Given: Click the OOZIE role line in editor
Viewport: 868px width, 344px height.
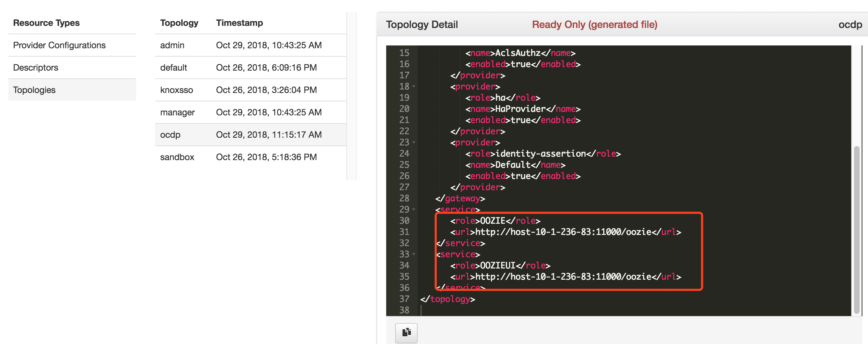Looking at the screenshot, I should [x=495, y=221].
